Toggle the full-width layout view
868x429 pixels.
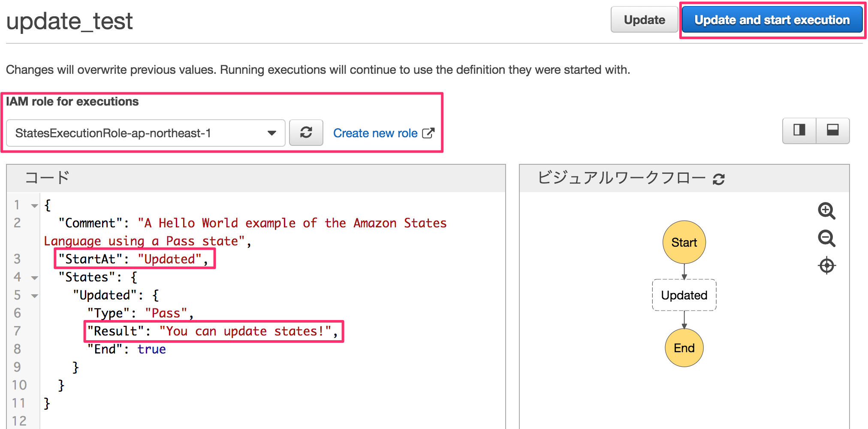click(832, 131)
